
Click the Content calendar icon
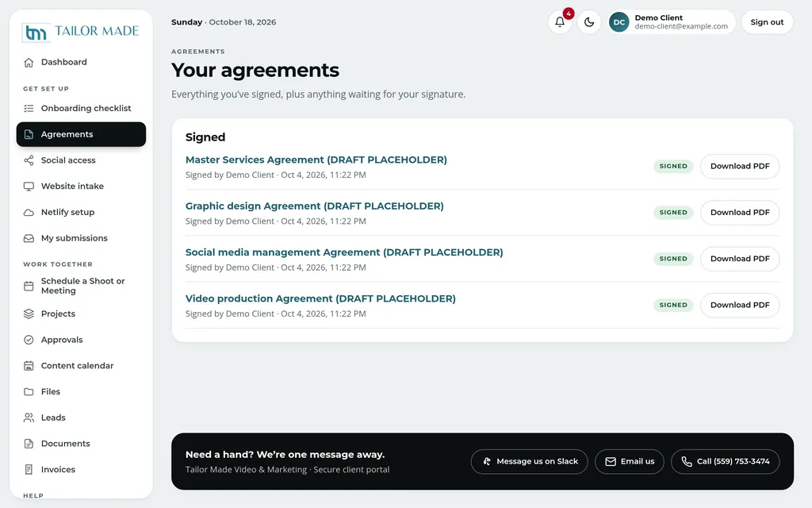[29, 365]
